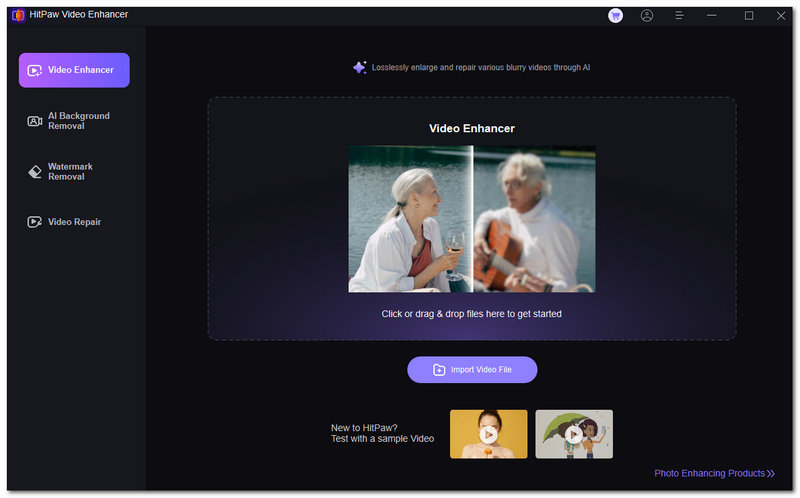Play the cartoon umbrella sample video
This screenshot has height=498, width=800.
(x=574, y=434)
